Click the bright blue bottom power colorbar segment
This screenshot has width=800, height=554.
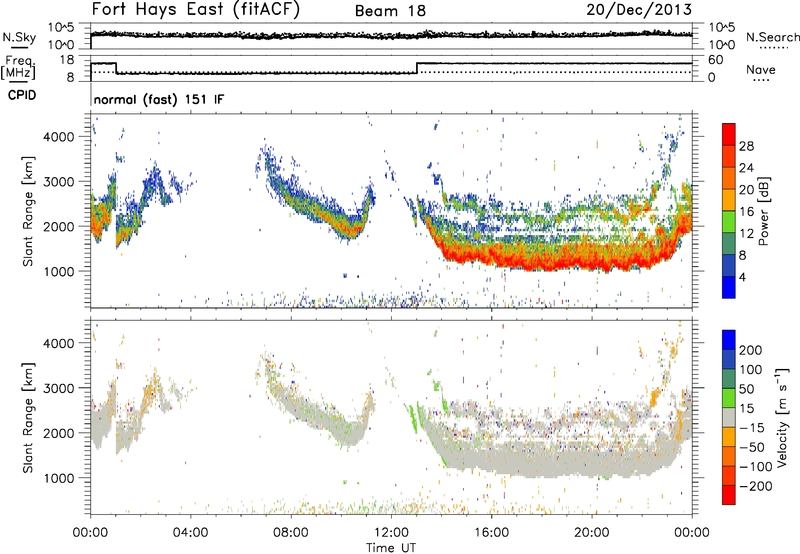[729, 287]
